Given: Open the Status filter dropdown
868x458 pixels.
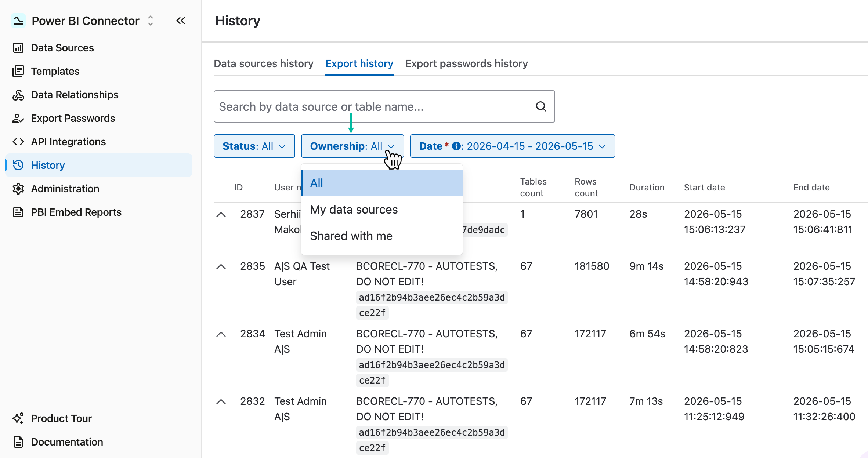Looking at the screenshot, I should tap(254, 146).
